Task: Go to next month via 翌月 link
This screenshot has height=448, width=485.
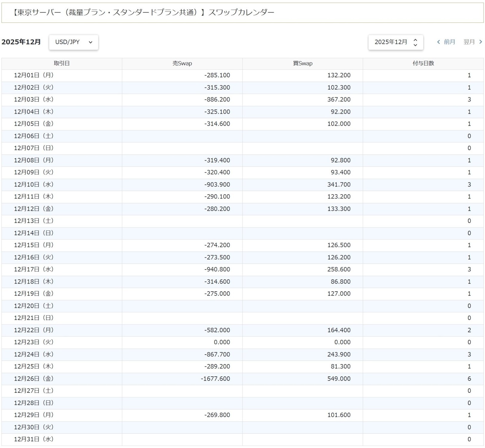Action: coord(473,42)
